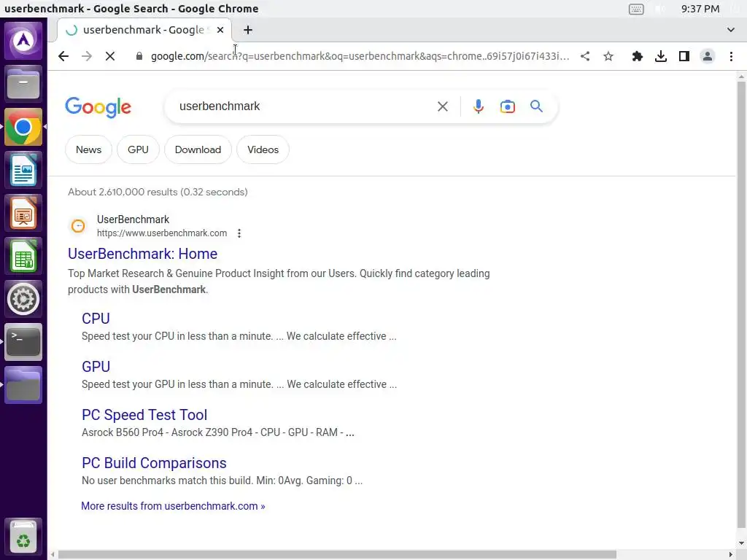Open the GPU sitelink
The width and height of the screenshot is (747, 560).
tap(96, 367)
